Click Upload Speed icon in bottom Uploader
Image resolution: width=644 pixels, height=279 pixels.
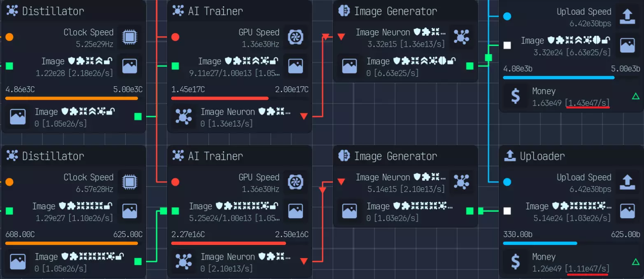click(x=627, y=182)
